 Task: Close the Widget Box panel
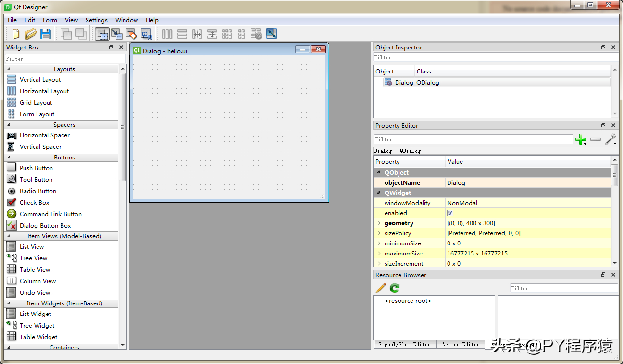121,47
